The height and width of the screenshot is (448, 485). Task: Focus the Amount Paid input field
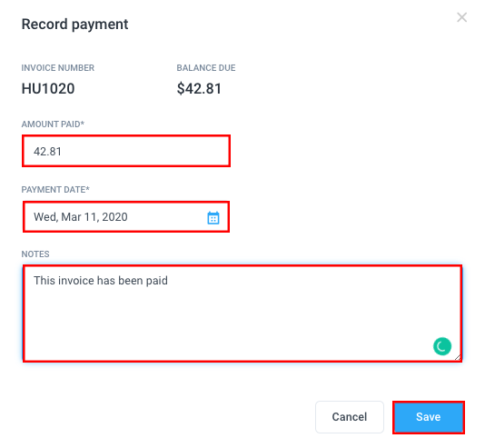tap(126, 151)
